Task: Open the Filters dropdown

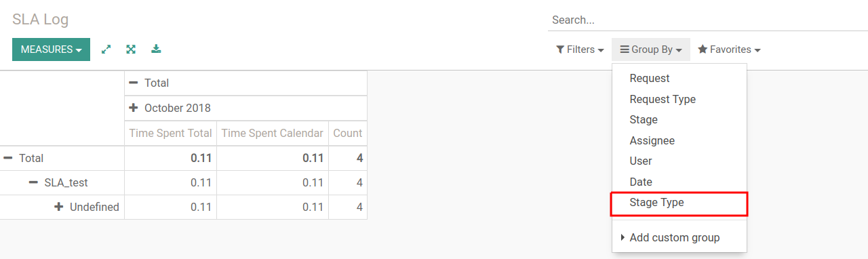Action: point(580,49)
